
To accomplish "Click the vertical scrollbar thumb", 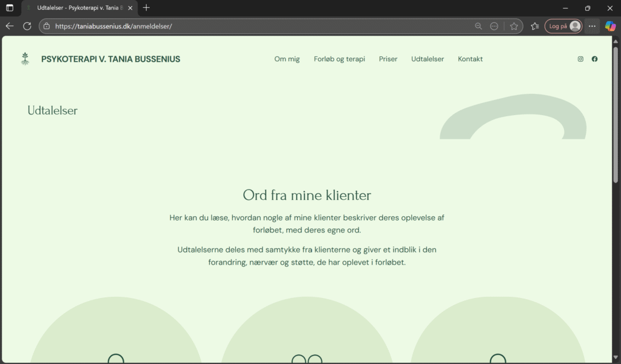I will tap(616, 114).
